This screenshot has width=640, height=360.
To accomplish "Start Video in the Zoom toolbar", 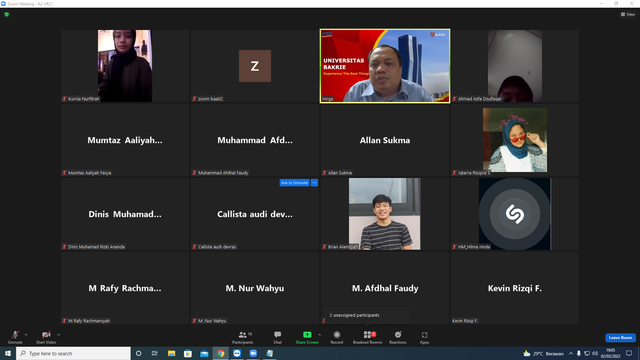I will pos(46,337).
